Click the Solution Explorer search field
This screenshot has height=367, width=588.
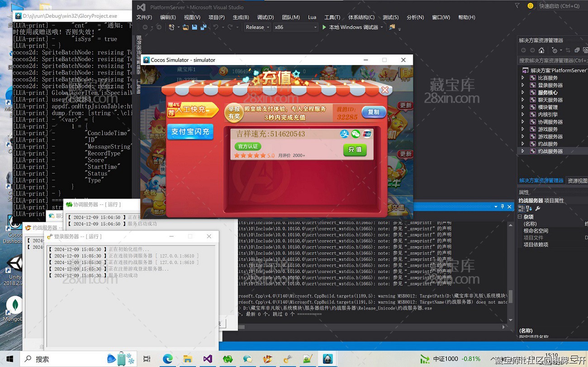coord(552,60)
